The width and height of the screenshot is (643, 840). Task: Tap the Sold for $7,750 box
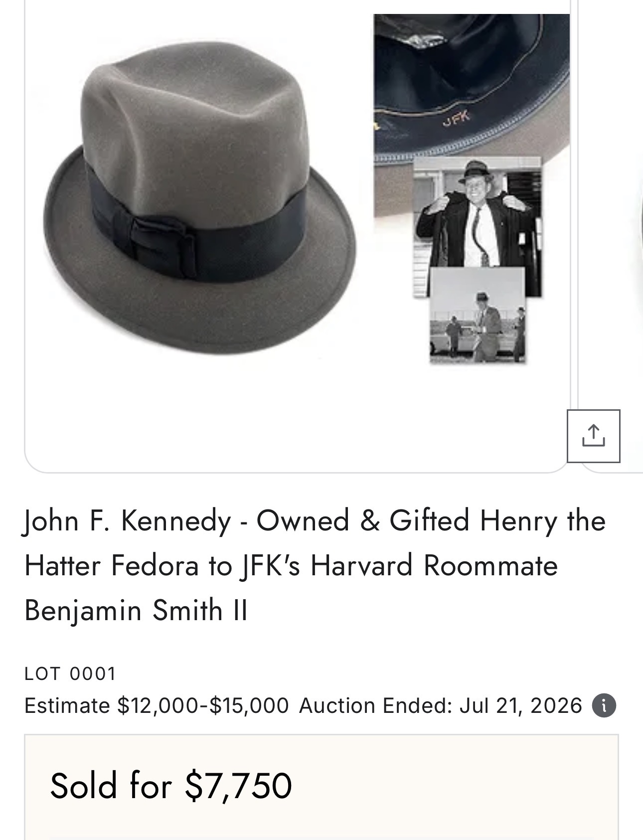[x=321, y=787]
